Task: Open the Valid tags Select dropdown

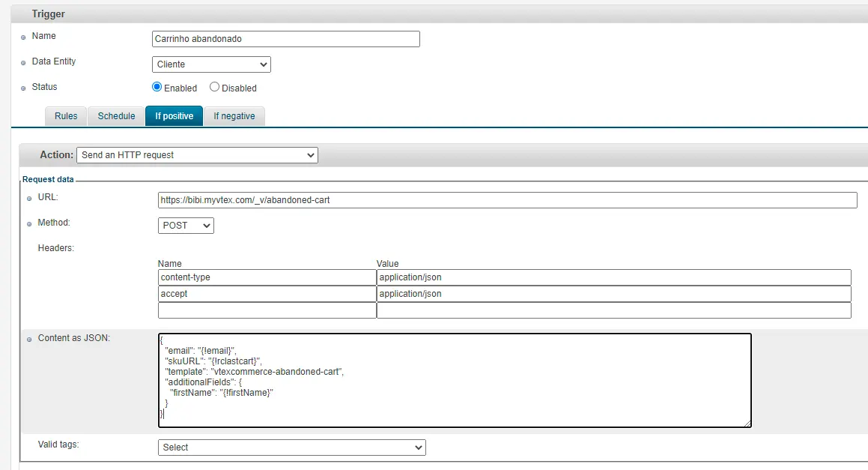Action: (291, 448)
